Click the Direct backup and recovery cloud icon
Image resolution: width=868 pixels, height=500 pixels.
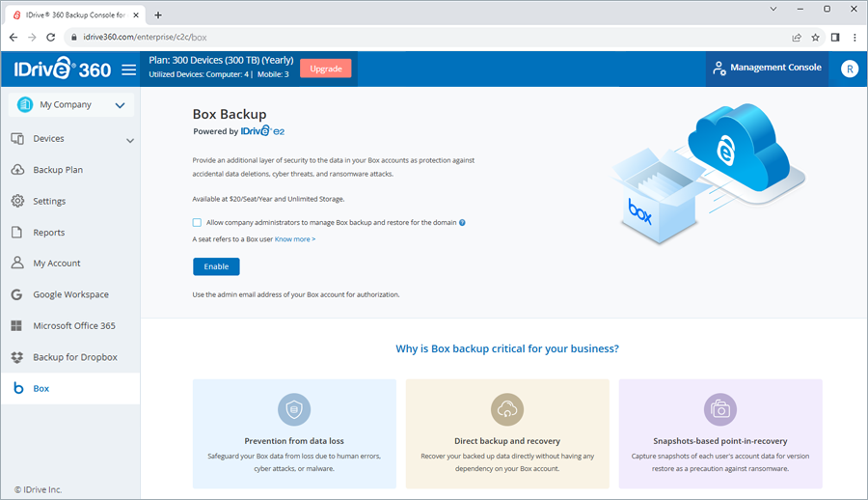tap(507, 409)
